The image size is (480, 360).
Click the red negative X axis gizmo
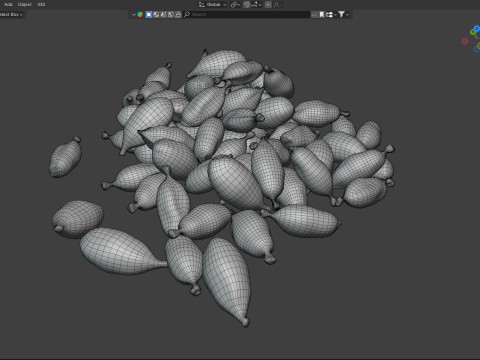[465, 41]
